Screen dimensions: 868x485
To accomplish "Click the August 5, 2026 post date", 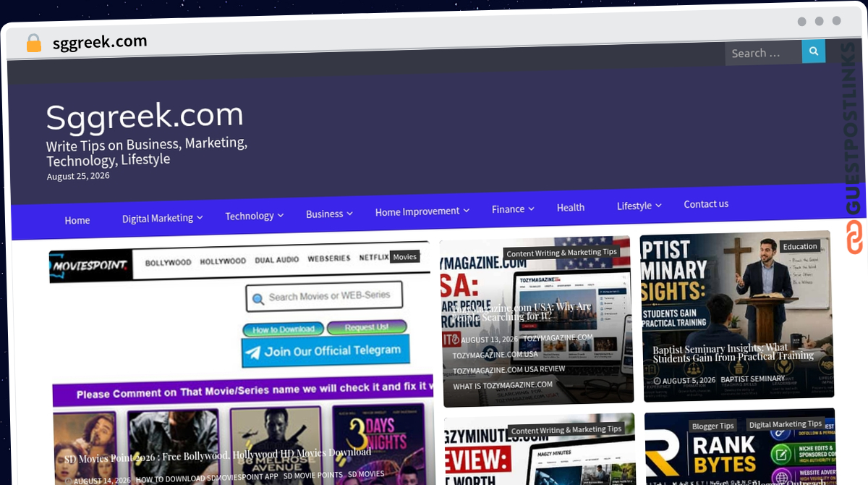I will pyautogui.click(x=689, y=380).
